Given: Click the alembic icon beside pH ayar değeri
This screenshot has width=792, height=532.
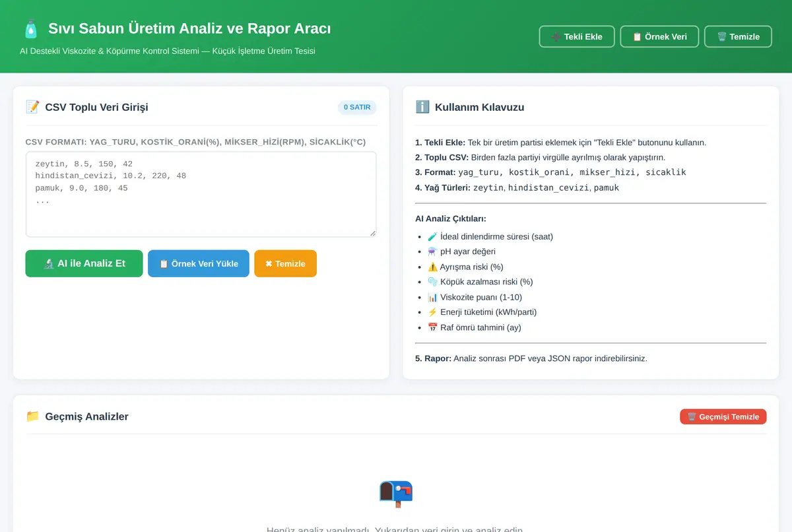Looking at the screenshot, I should pos(432,251).
